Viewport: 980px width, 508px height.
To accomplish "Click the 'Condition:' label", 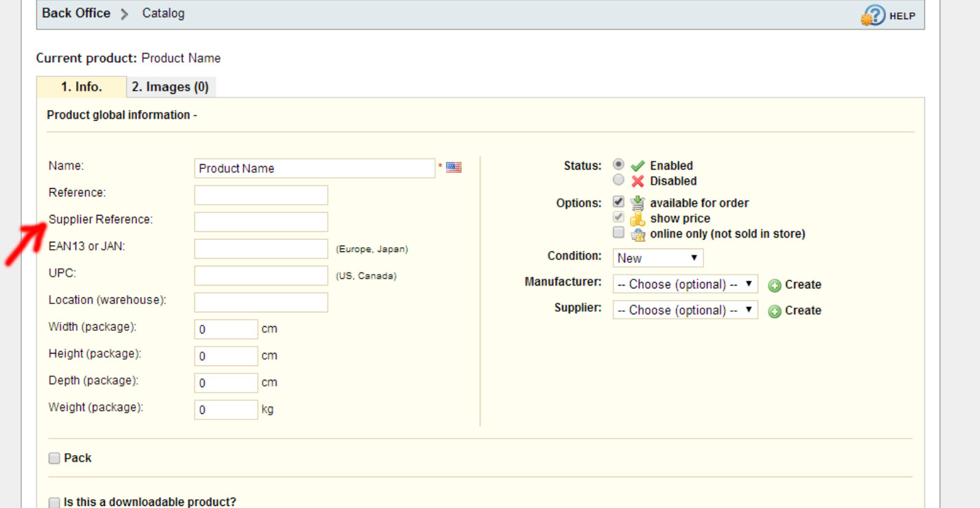I will pos(574,255).
